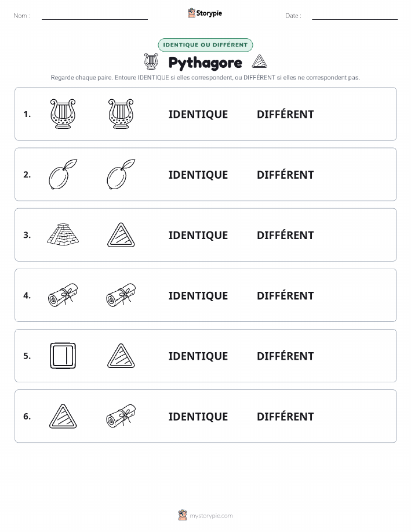The image size is (411, 532).
Task: Choose IDENTIQUE for row 2
Action: click(x=198, y=175)
